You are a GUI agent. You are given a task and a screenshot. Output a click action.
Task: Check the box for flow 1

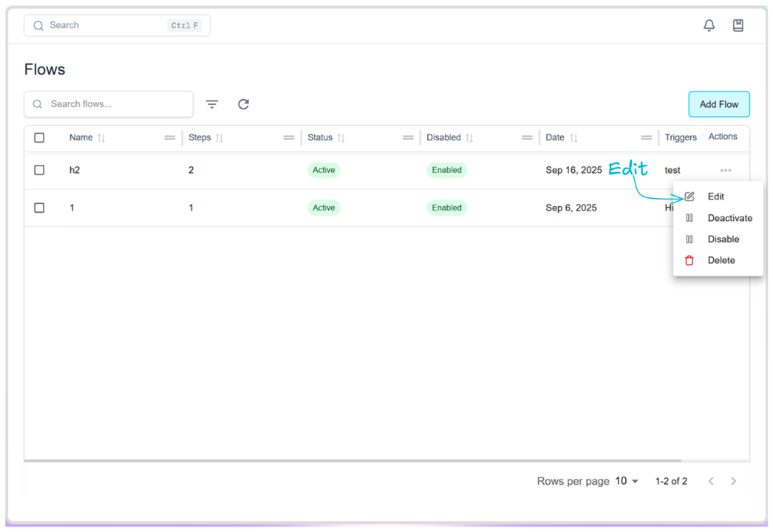pos(39,208)
